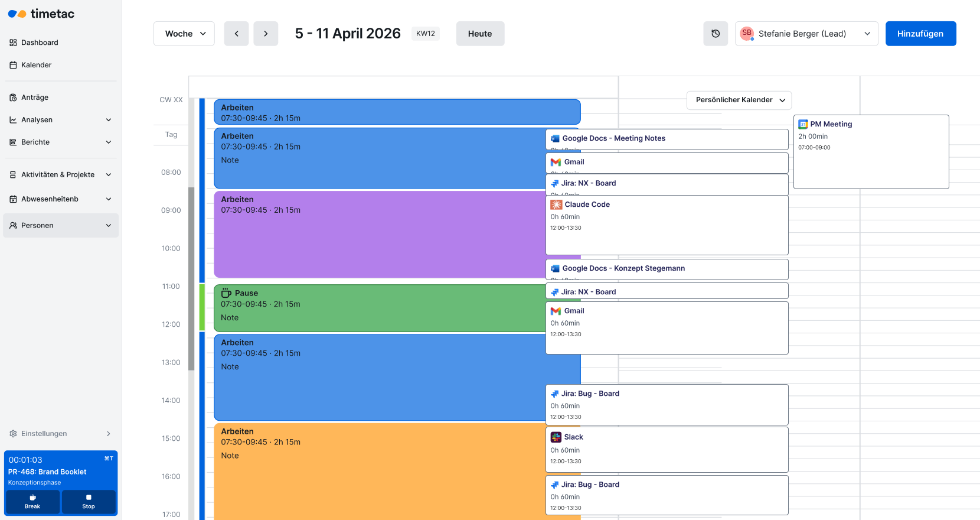
Task: Start a Break on the timer
Action: (x=32, y=502)
